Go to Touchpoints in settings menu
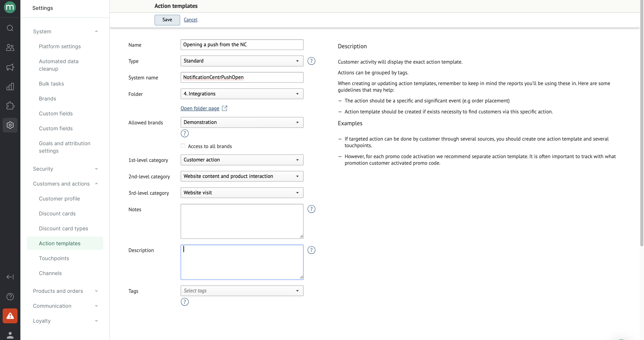Viewport: 644px width, 340px height. [x=54, y=258]
